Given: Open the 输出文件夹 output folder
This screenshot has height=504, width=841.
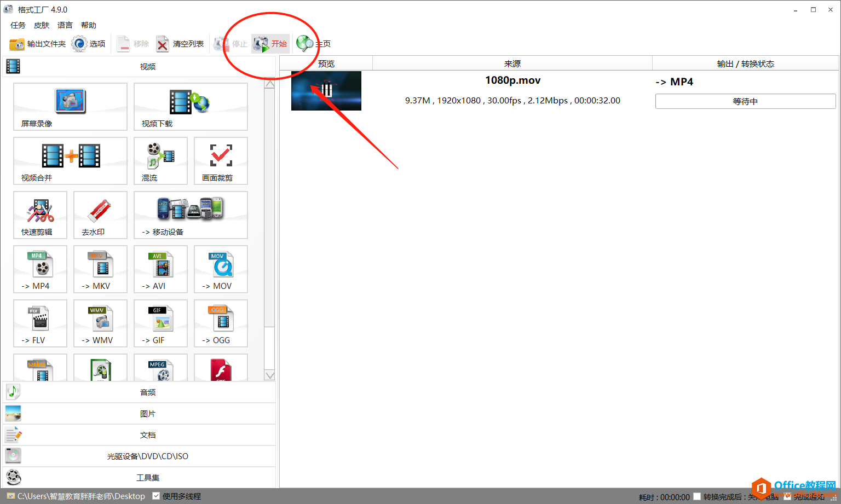Looking at the screenshot, I should (38, 44).
